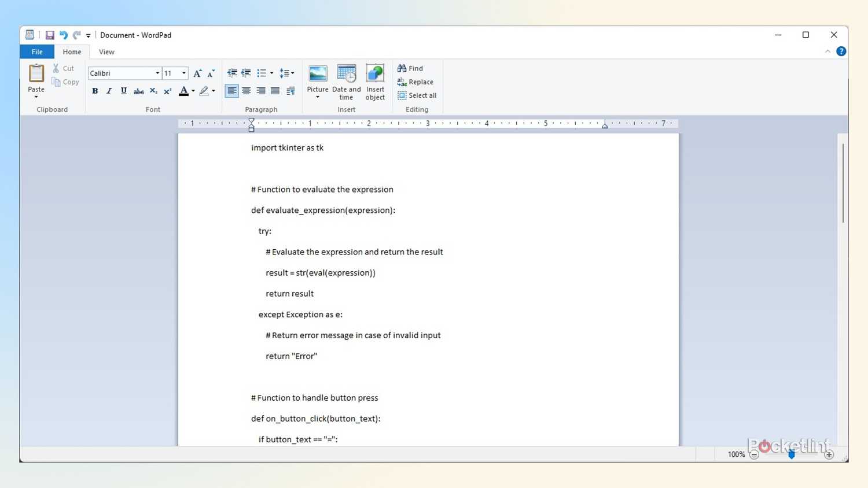Toggle Bold formatting

(x=95, y=91)
